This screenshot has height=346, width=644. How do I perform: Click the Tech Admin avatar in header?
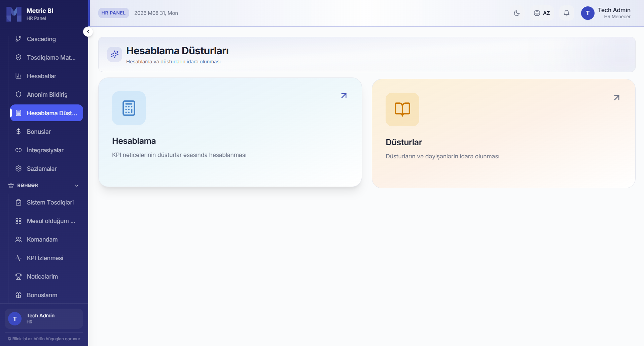pyautogui.click(x=587, y=13)
